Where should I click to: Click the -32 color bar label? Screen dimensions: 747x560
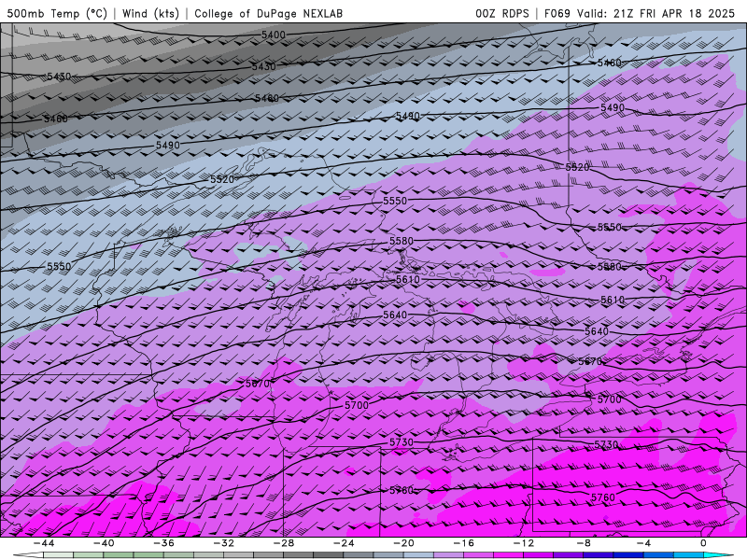223,543
